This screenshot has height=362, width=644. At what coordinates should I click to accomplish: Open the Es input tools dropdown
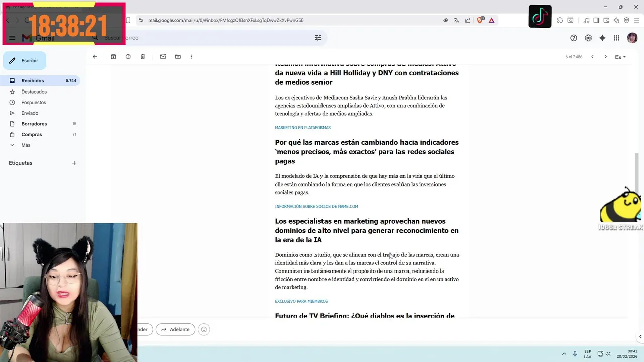tap(620, 57)
